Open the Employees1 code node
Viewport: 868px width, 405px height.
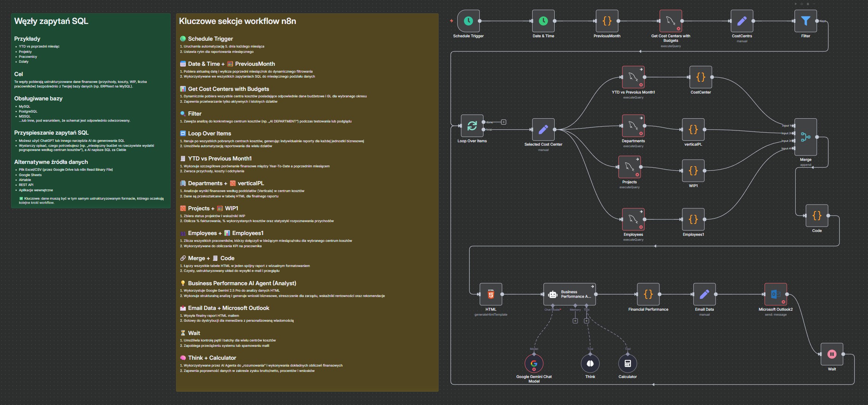tap(693, 219)
